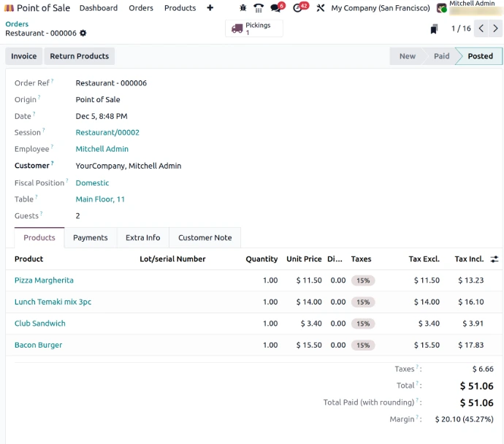Open Mitchell Admin user menu
The width and height of the screenshot is (504, 444).
pos(470,8)
